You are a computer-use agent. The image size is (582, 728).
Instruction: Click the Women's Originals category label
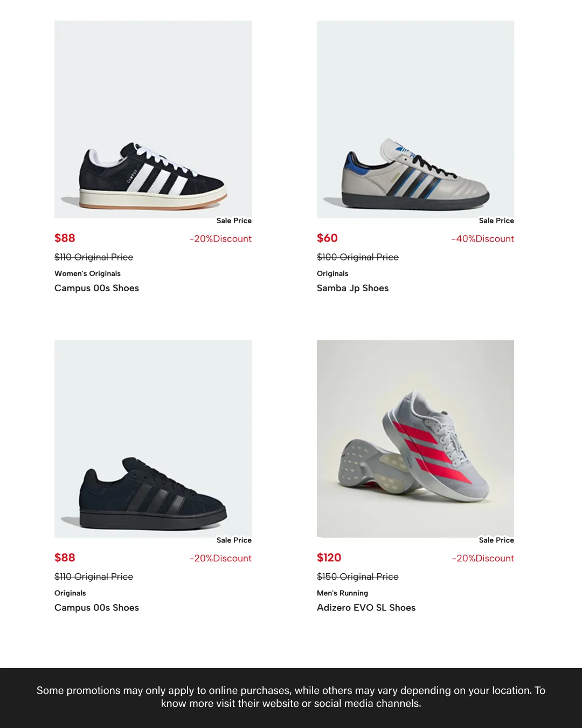[x=87, y=273]
